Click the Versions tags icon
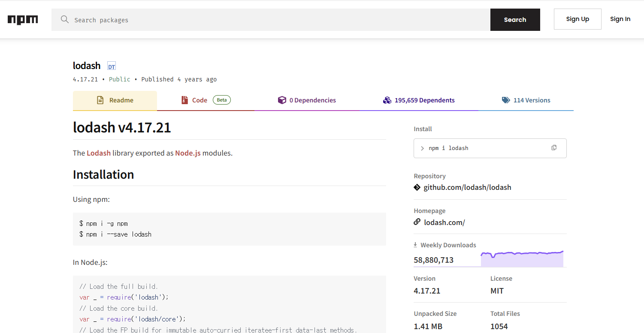644x333 pixels. click(x=506, y=100)
